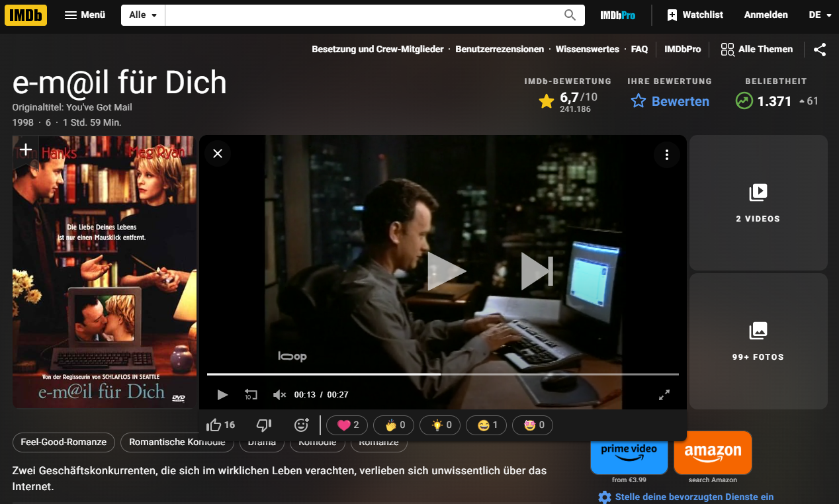Like the video with thumbs up
The width and height of the screenshot is (839, 504).
pyautogui.click(x=214, y=425)
